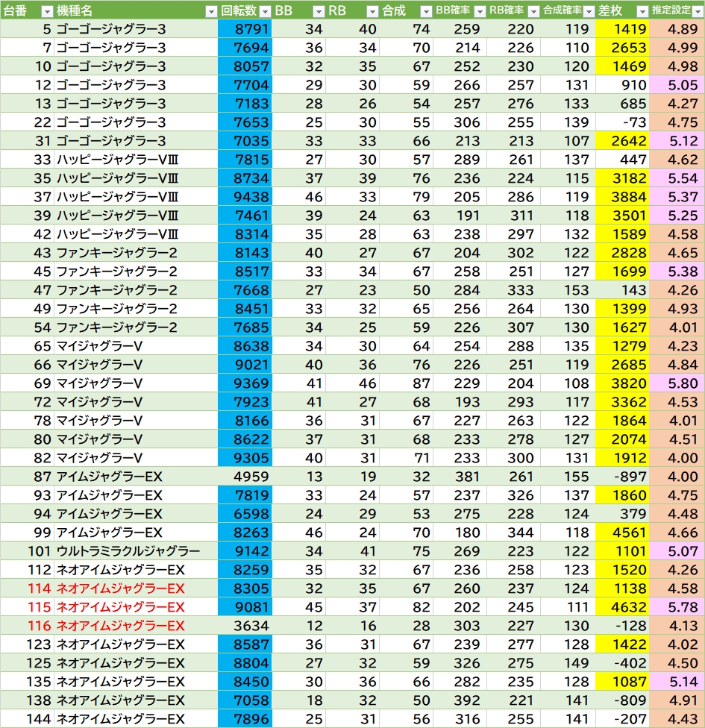Select the ウルトラミラクルジャグラー machine name cell
The image size is (705, 728).
[128, 551]
